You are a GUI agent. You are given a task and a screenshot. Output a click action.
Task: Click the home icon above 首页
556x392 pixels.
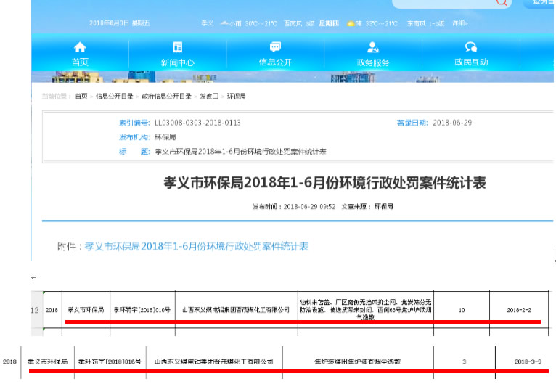click(x=80, y=47)
